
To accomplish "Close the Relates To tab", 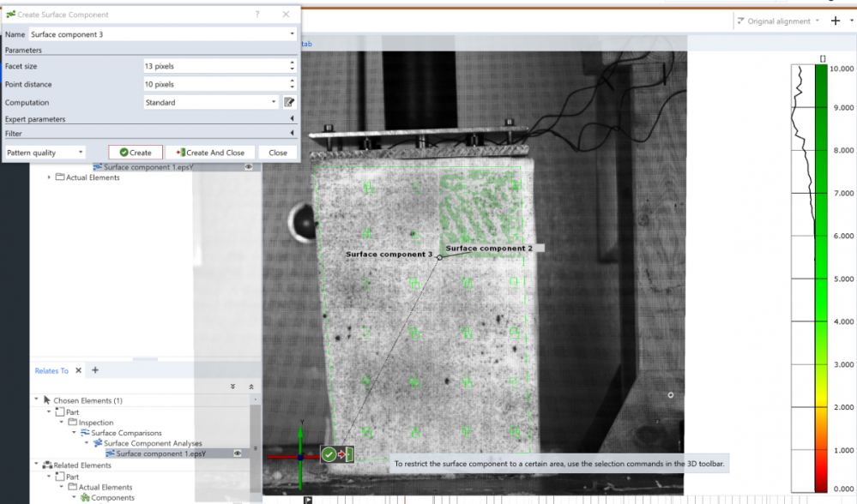I will [x=79, y=370].
